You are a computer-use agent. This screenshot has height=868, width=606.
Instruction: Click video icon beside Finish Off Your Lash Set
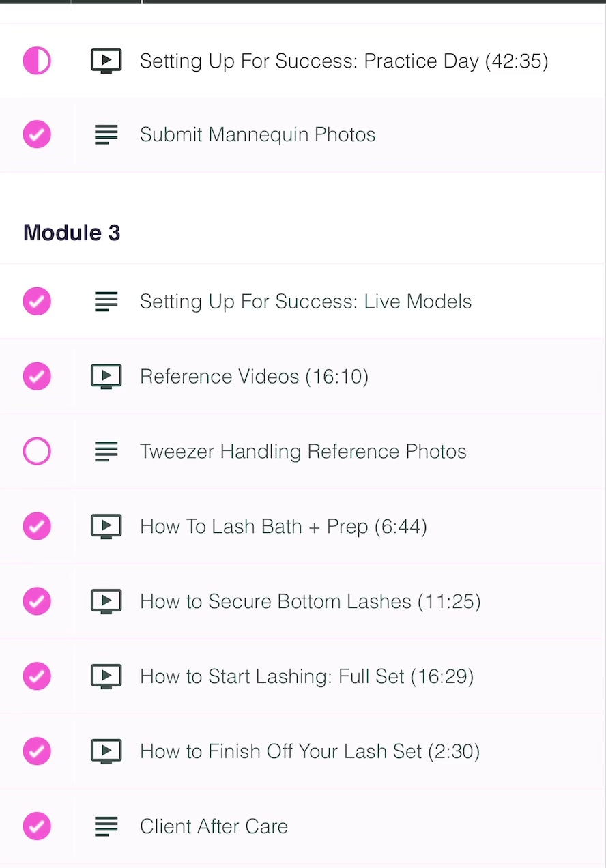click(x=106, y=751)
